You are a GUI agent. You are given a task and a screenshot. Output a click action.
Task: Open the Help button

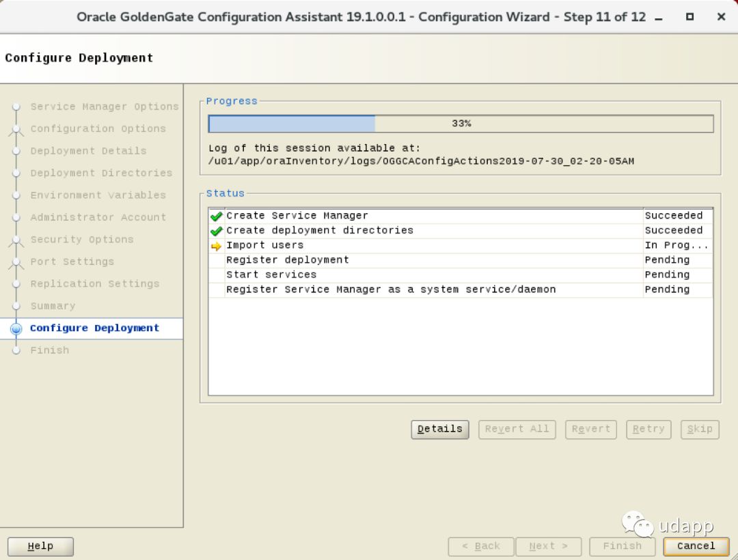pos(40,546)
